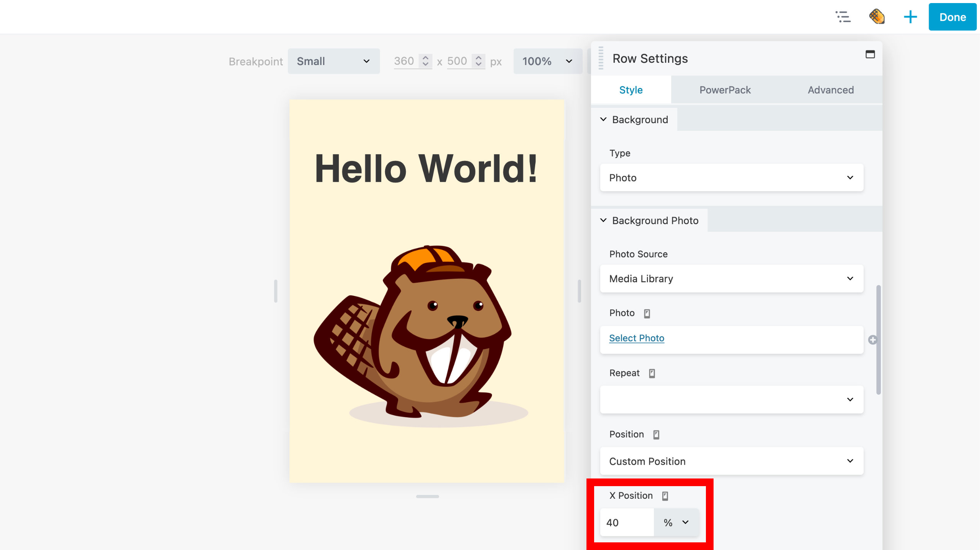Toggle responsive icon next to Position label
Image resolution: width=980 pixels, height=550 pixels.
(x=656, y=434)
